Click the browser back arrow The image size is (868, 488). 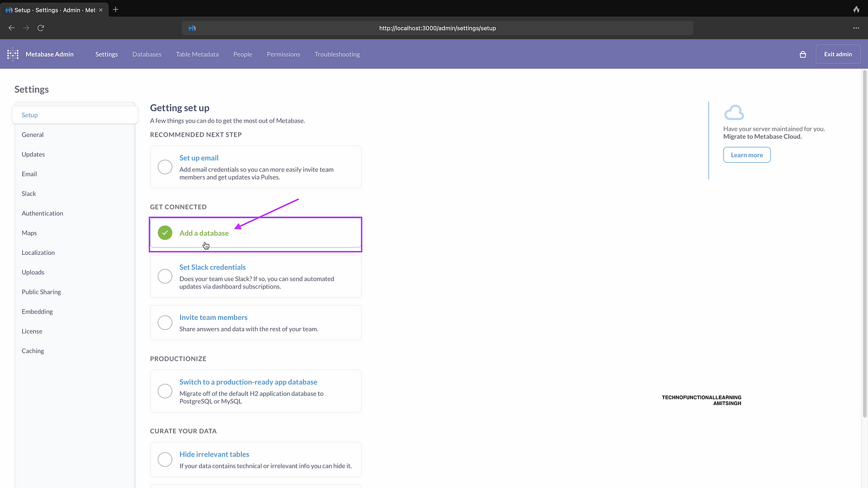(11, 28)
